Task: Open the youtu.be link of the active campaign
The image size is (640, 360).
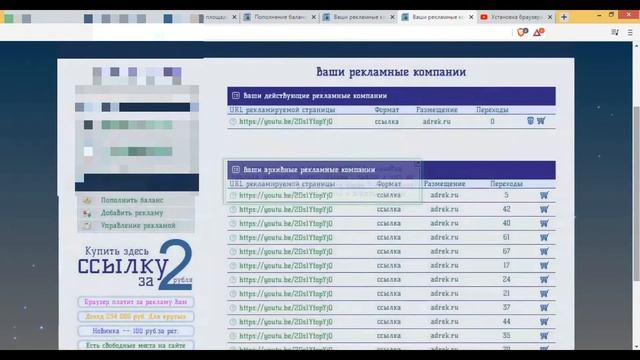Action: pos(286,122)
